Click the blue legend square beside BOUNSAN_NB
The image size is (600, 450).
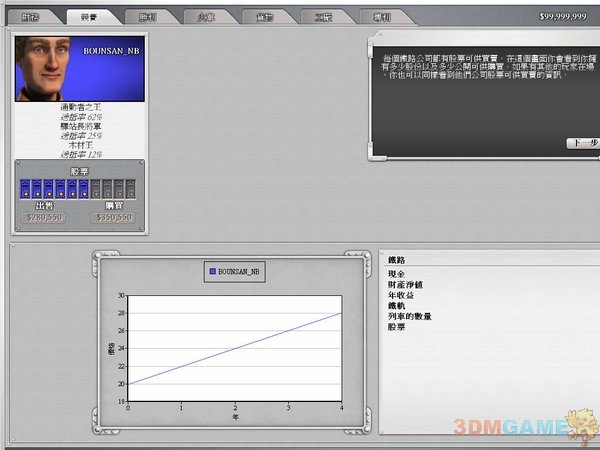tap(213, 270)
